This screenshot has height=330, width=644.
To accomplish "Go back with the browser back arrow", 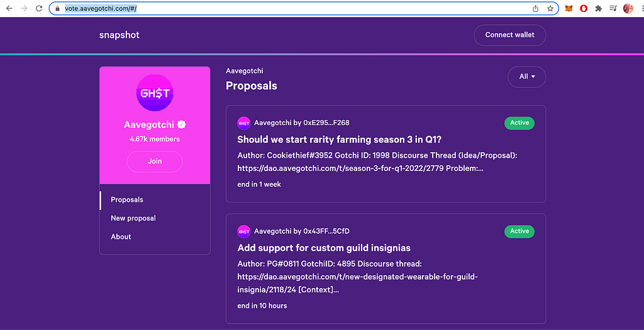I will click(9, 8).
